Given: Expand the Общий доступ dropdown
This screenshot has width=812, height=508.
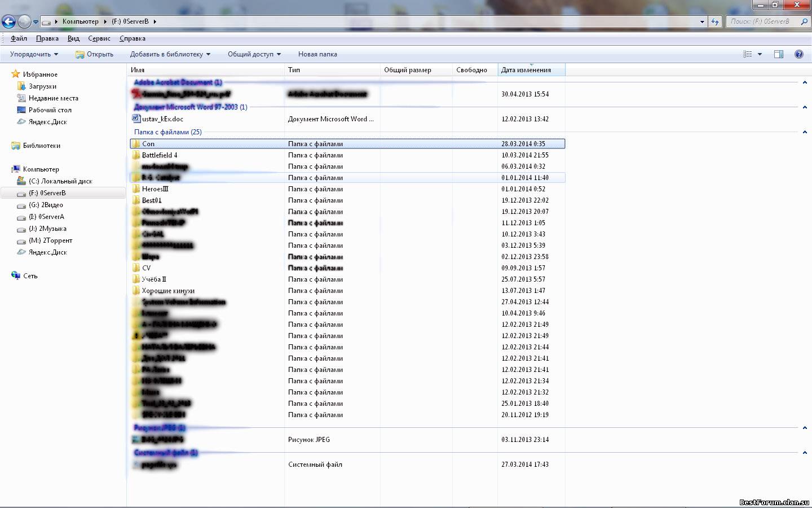Looking at the screenshot, I should pos(254,54).
